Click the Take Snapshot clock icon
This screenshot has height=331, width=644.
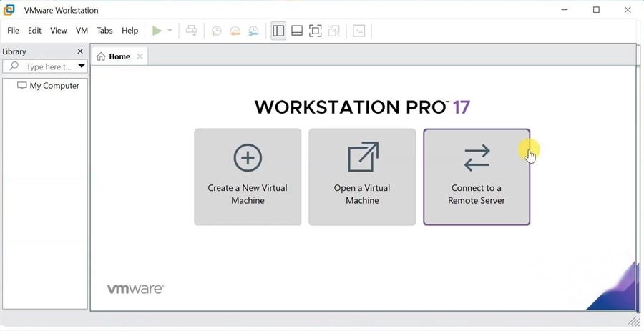point(216,31)
